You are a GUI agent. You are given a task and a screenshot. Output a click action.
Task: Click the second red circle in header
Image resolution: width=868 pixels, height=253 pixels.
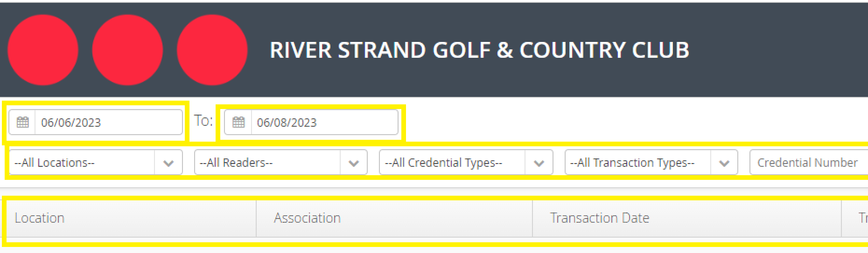[x=127, y=50]
